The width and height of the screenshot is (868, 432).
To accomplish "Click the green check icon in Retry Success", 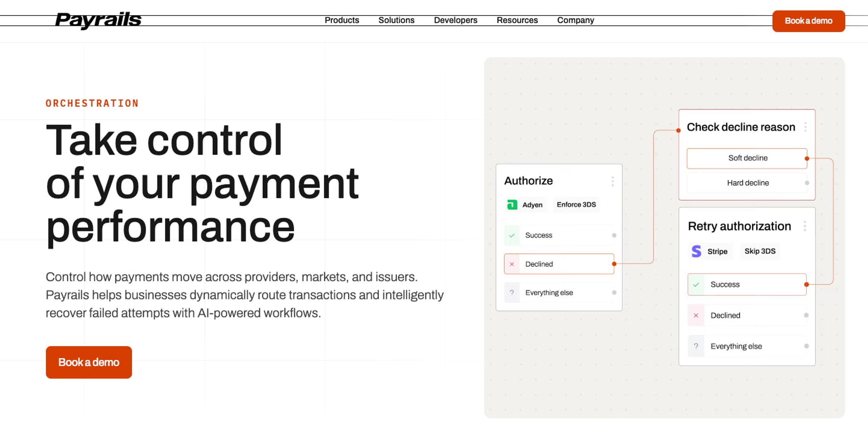I will [696, 285].
